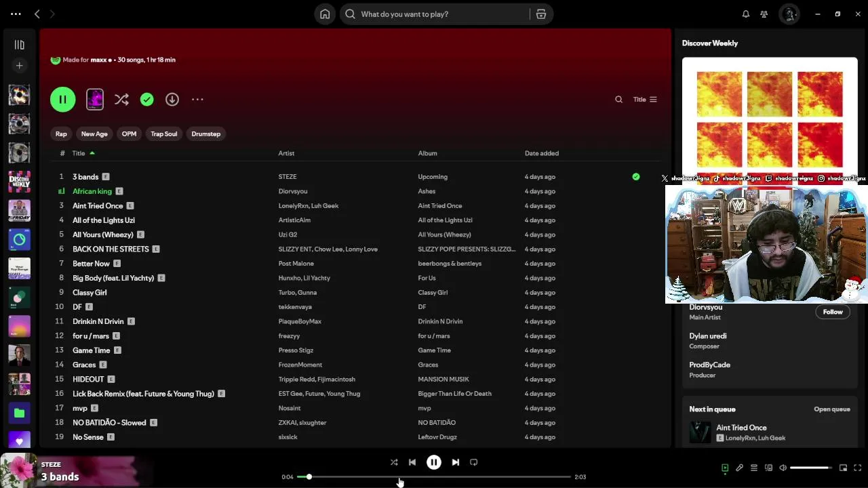Image resolution: width=868 pixels, height=488 pixels.
Task: Open the artist Post Malone
Action: tap(296, 264)
